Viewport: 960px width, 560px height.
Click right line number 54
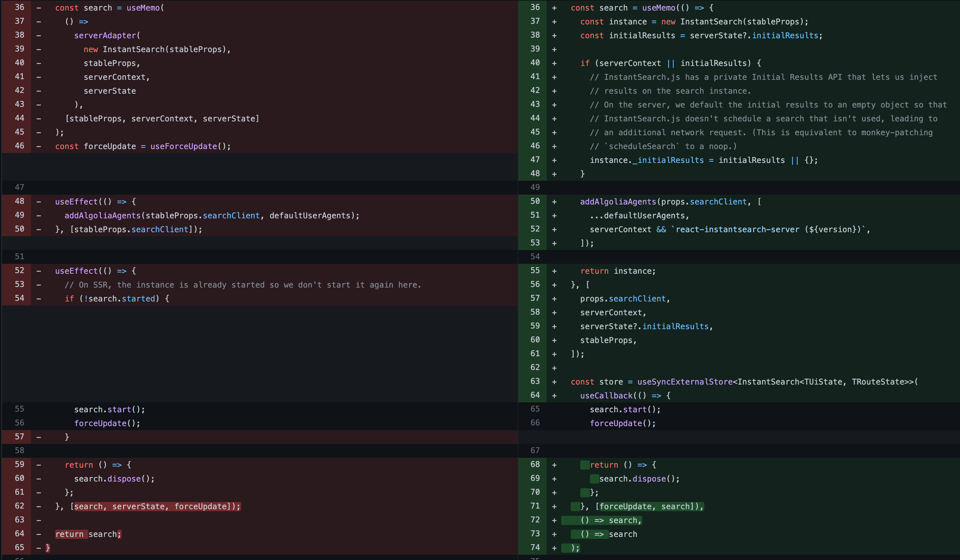pos(535,256)
